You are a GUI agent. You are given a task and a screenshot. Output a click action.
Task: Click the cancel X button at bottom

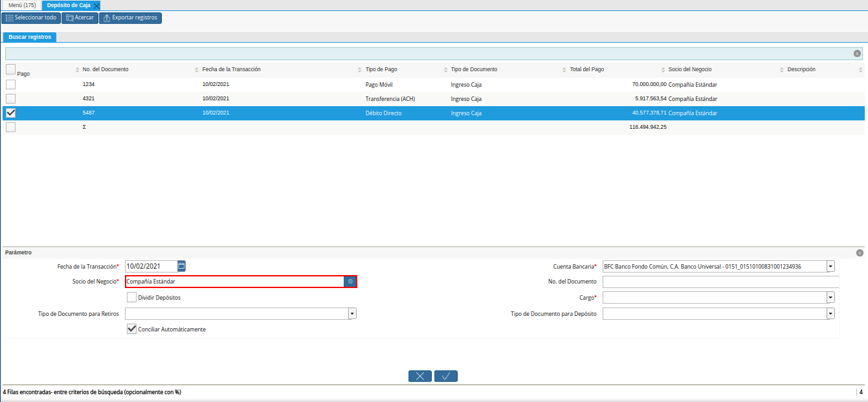420,376
